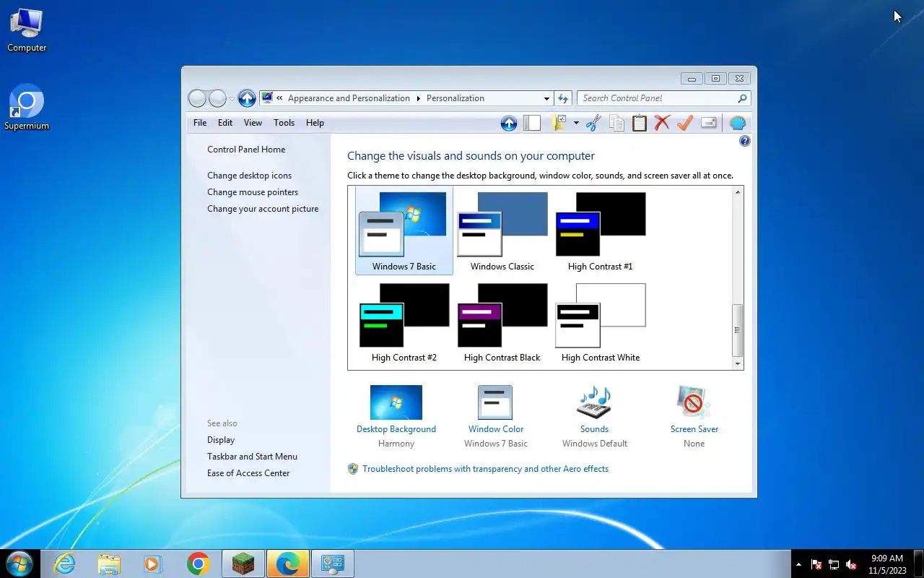Launch Google Chrome from the taskbar

point(198,564)
